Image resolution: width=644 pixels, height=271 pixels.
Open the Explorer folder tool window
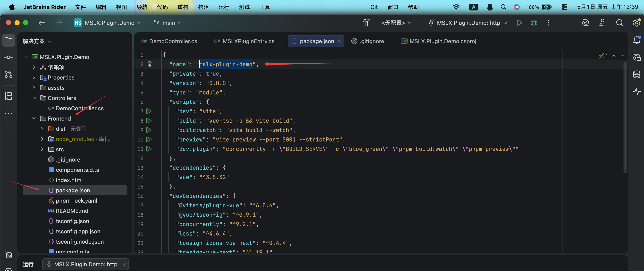click(x=9, y=40)
